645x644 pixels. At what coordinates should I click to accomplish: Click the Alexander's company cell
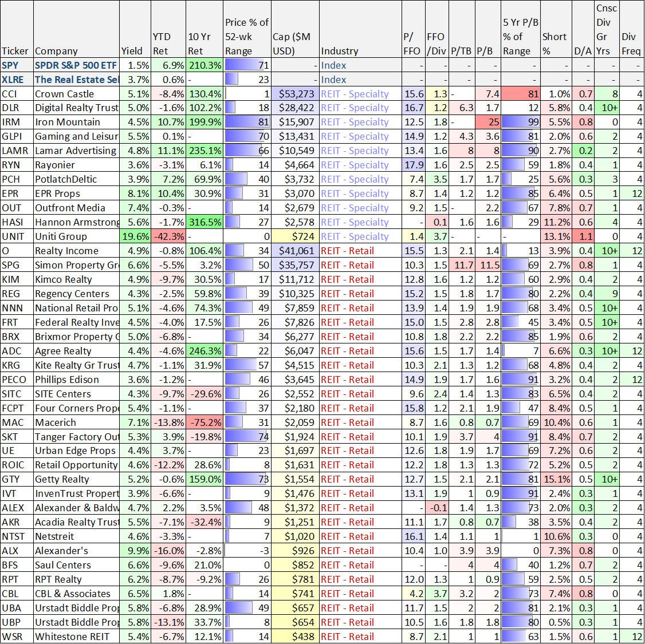pos(77,551)
